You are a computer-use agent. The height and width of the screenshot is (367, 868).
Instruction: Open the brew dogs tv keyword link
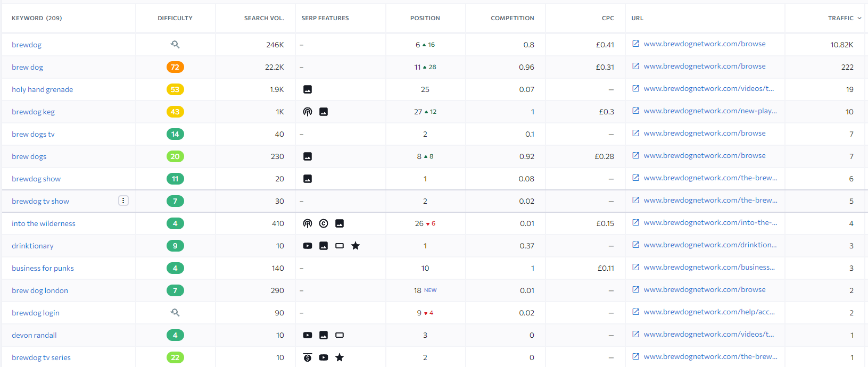coord(33,134)
